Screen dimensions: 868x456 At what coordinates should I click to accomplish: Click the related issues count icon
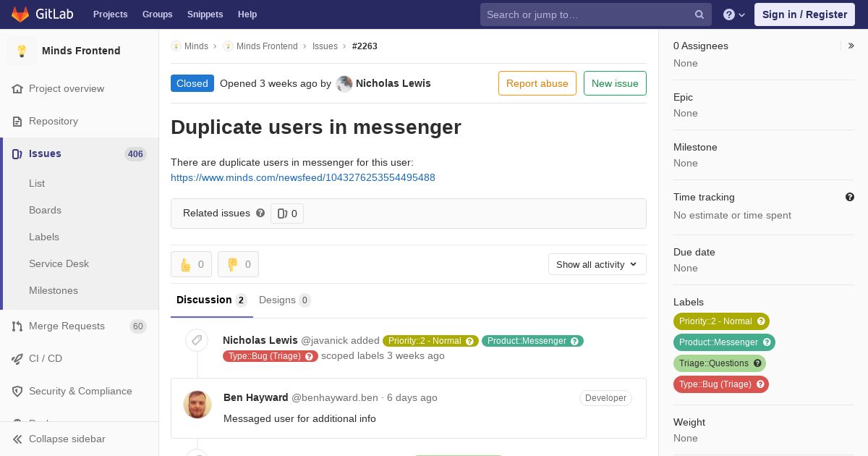[282, 214]
